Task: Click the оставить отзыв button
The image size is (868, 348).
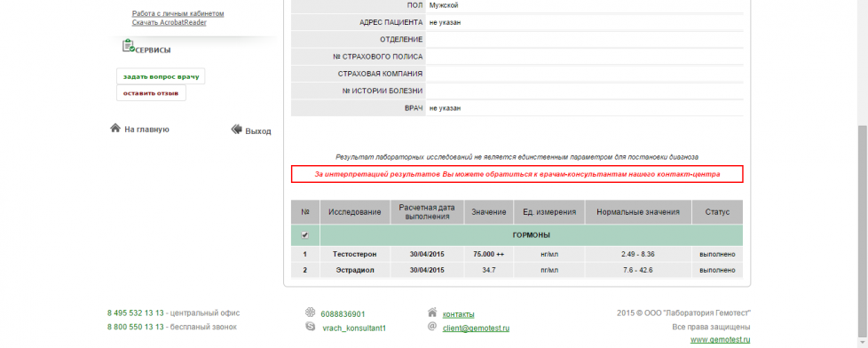Action: [x=151, y=93]
